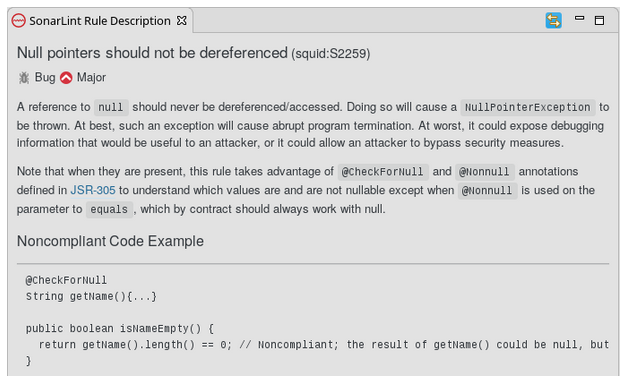This screenshot has height=383, width=626.
Task: Click the Major severity label text
Action: pyautogui.click(x=91, y=77)
